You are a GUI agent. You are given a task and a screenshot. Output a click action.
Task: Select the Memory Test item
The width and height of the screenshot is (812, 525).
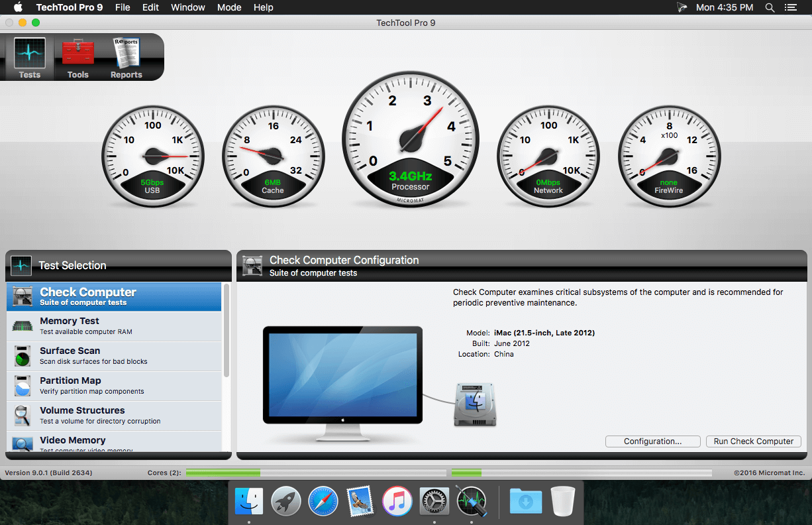click(114, 326)
